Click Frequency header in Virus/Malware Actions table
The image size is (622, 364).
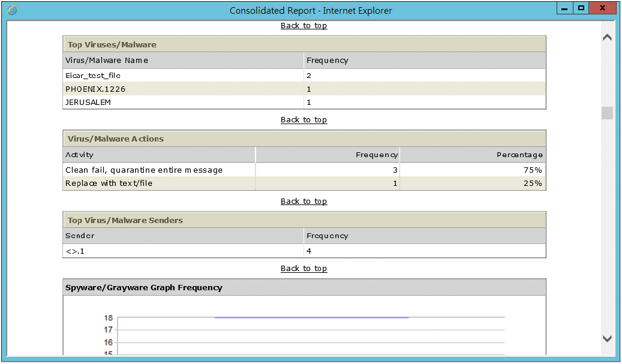point(327,155)
